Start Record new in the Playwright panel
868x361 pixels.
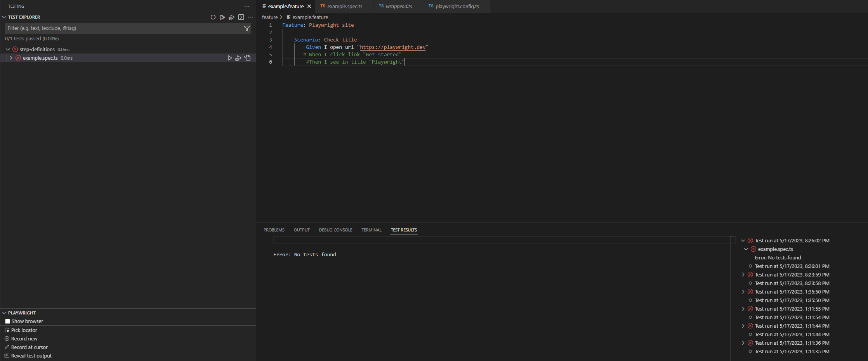[24, 339]
